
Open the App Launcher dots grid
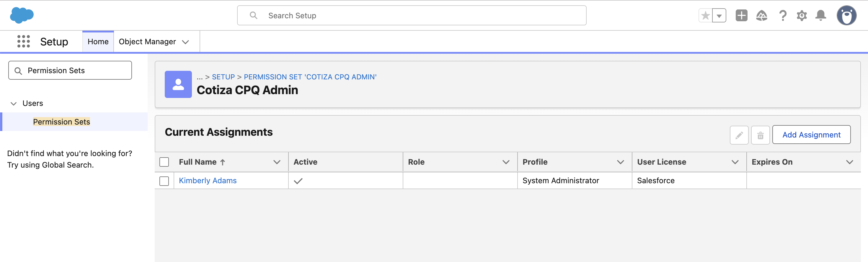click(24, 41)
